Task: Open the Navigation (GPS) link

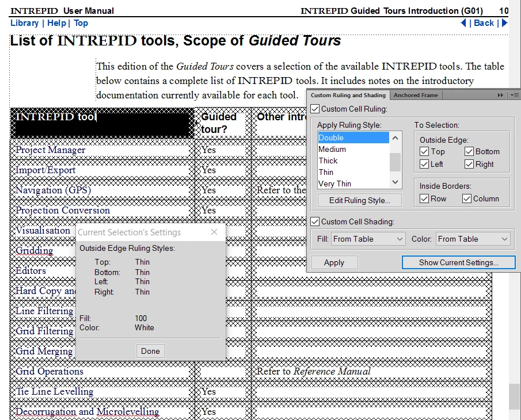Action: (x=53, y=190)
